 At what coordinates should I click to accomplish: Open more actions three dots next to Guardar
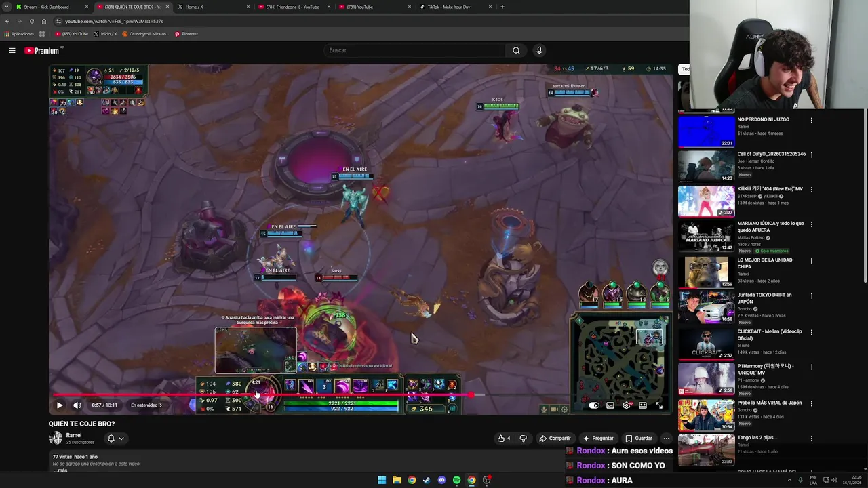click(666, 439)
